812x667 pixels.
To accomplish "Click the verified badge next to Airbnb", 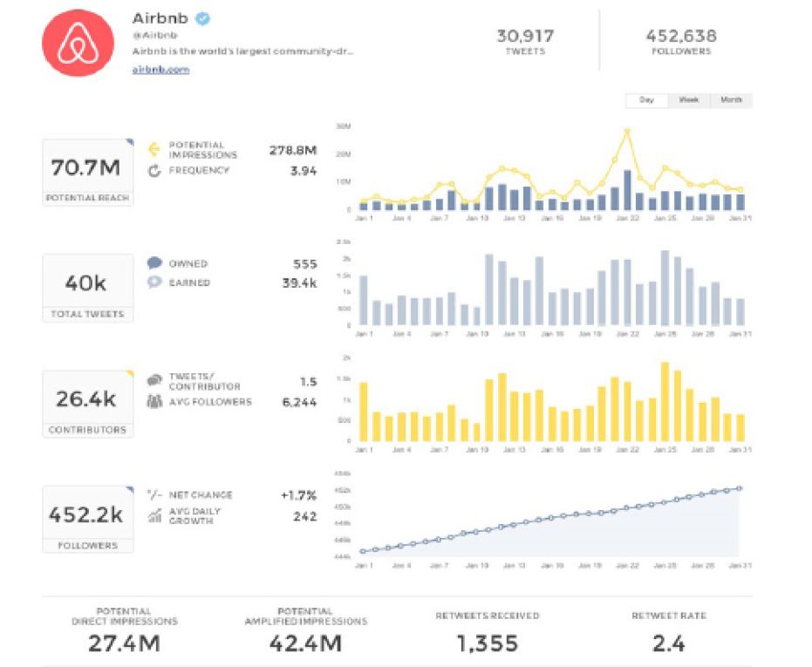I will pos(202,18).
